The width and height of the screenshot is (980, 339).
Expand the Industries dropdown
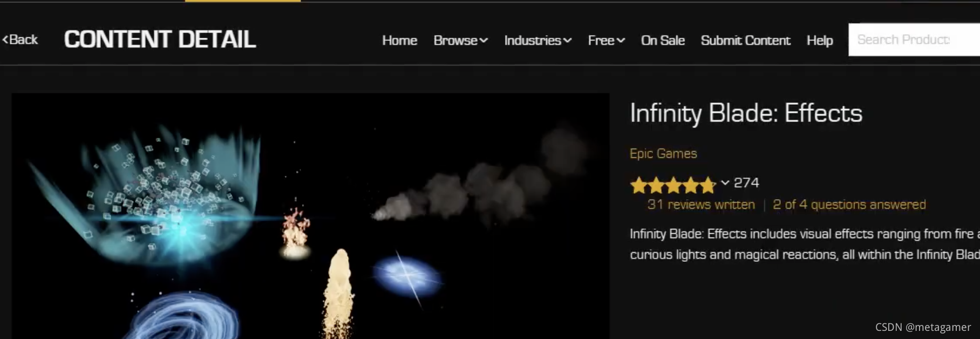point(537,40)
